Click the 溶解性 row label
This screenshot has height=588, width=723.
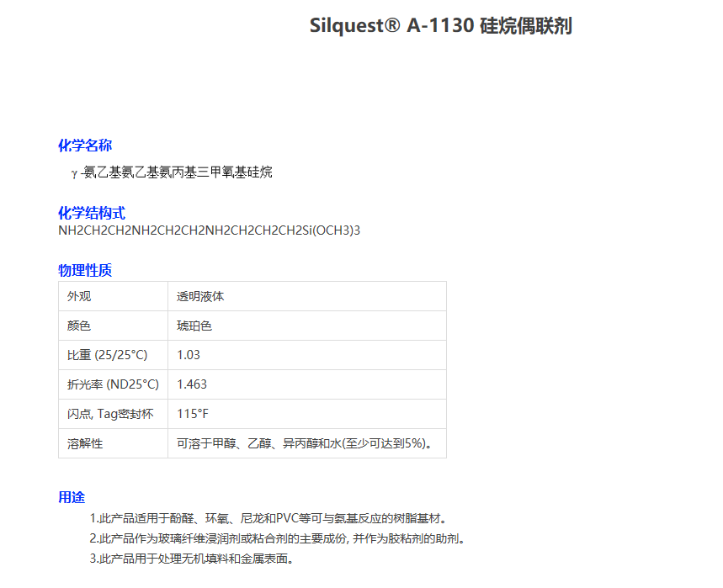coord(85,443)
